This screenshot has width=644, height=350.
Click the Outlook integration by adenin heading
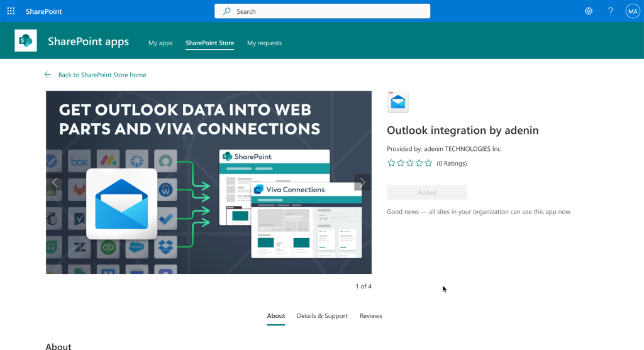[462, 131]
